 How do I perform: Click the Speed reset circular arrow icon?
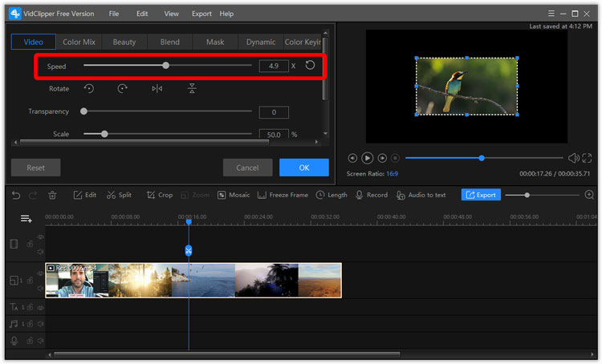coord(310,66)
